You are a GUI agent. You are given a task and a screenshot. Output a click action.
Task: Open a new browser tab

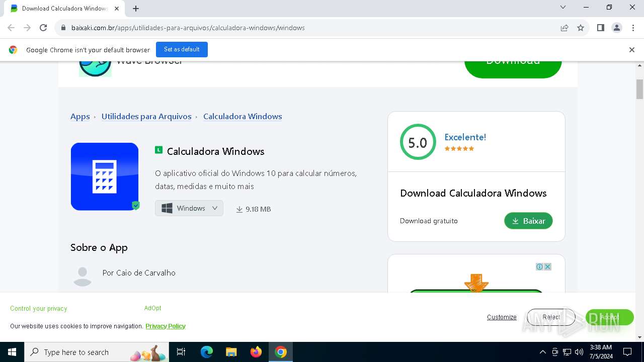[x=136, y=9]
